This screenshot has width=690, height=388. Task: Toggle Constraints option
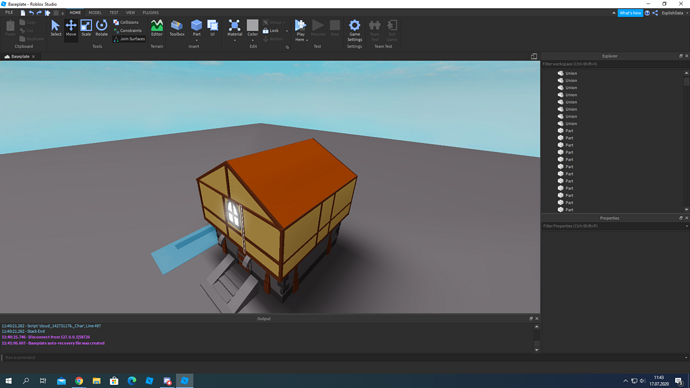tap(128, 30)
